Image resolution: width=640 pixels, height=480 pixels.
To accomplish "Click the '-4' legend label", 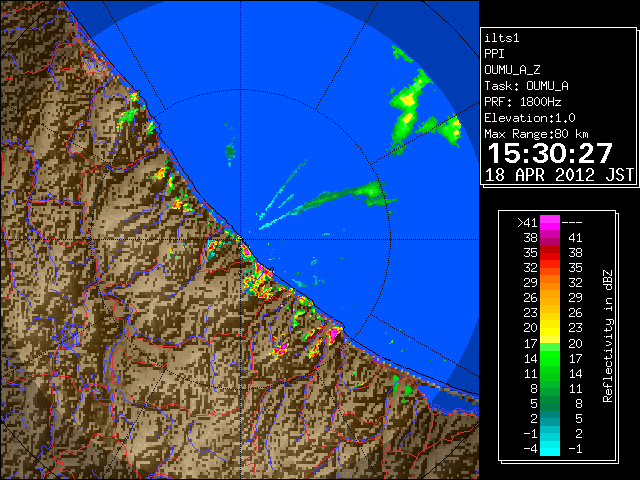I will click(x=530, y=449).
